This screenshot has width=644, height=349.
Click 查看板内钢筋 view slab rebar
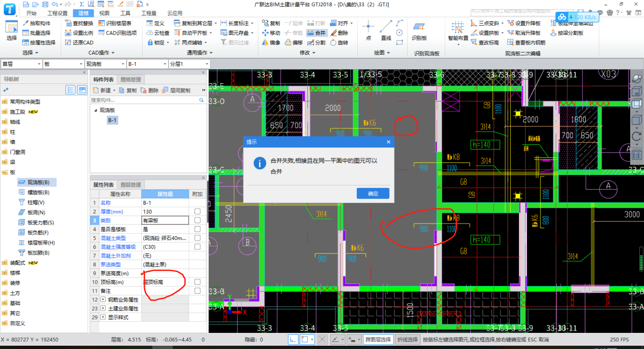(526, 43)
